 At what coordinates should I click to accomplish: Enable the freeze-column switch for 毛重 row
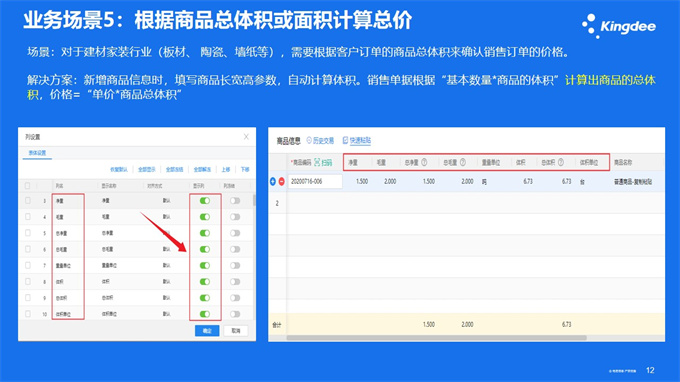(x=235, y=217)
